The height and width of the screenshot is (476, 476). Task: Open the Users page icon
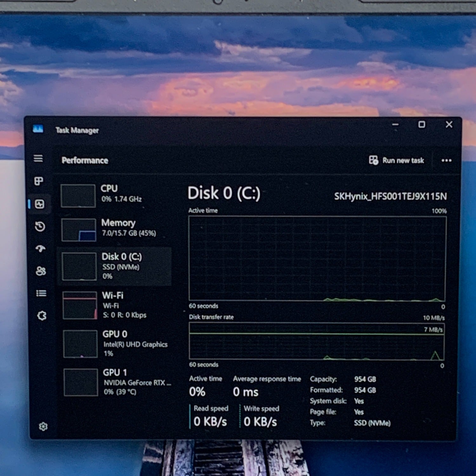[41, 271]
